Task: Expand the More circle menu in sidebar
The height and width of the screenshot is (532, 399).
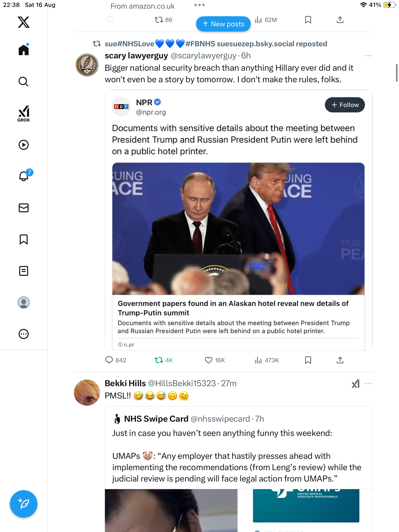Action: (x=24, y=334)
